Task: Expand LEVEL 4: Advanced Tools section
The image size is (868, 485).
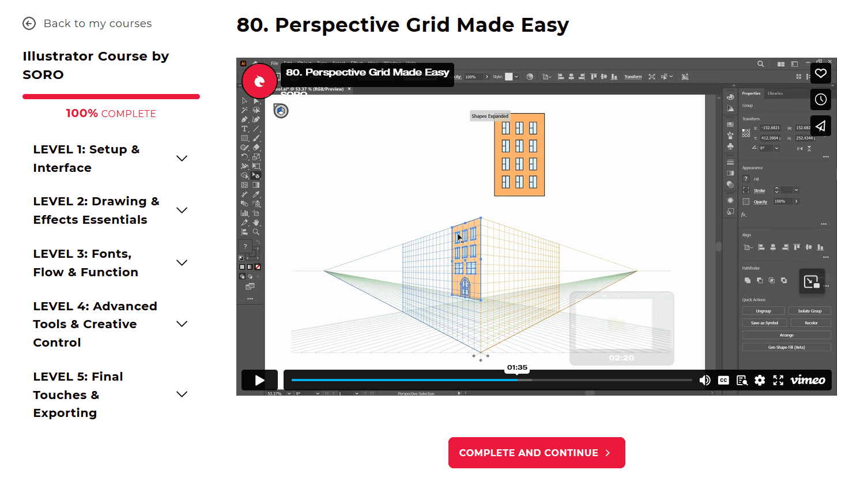Action: pyautogui.click(x=111, y=324)
